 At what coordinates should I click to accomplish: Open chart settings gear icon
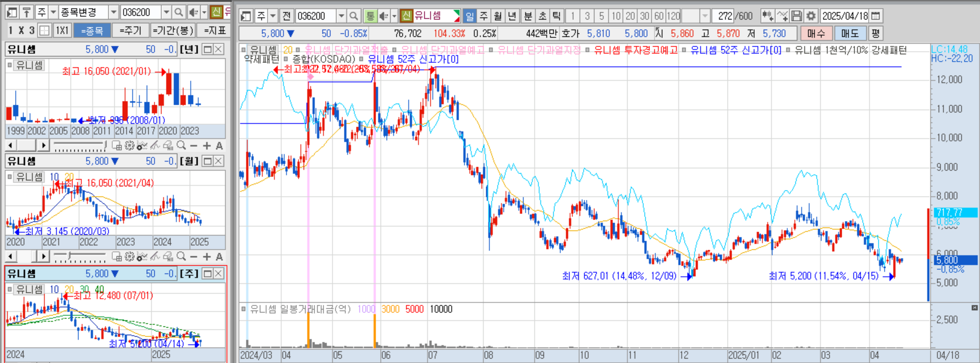811,16
